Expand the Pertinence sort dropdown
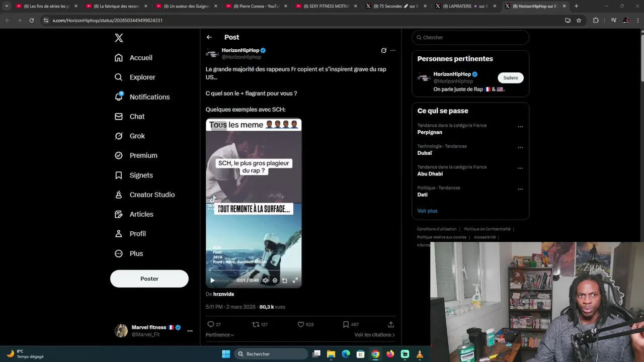Image resolution: width=644 pixels, height=362 pixels. 220,335
